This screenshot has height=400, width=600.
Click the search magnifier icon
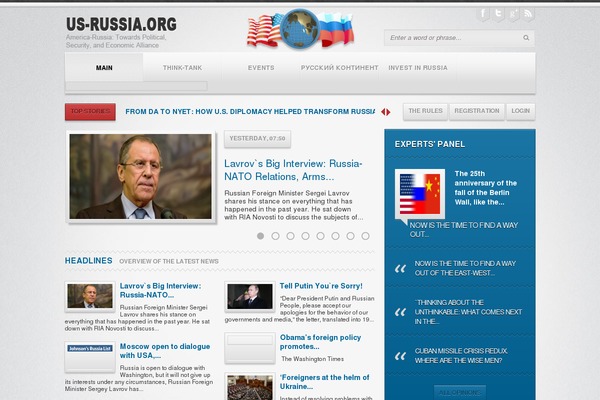pos(526,38)
